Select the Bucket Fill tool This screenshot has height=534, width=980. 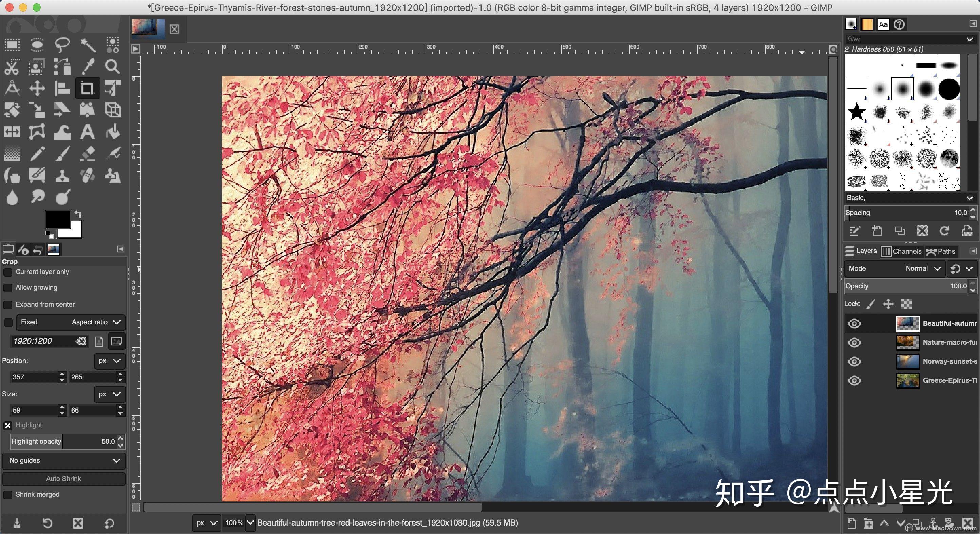click(112, 132)
